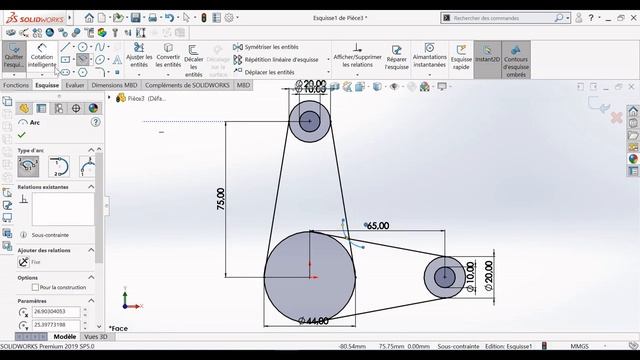Choose the 3 Point Arc type
Screen dimensions: 640x360
(88, 166)
